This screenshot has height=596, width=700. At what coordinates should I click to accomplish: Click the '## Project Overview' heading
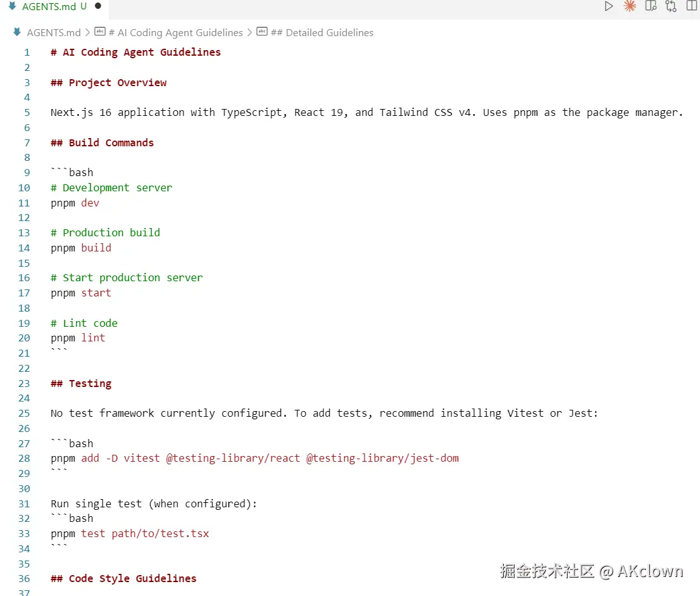[x=108, y=82]
